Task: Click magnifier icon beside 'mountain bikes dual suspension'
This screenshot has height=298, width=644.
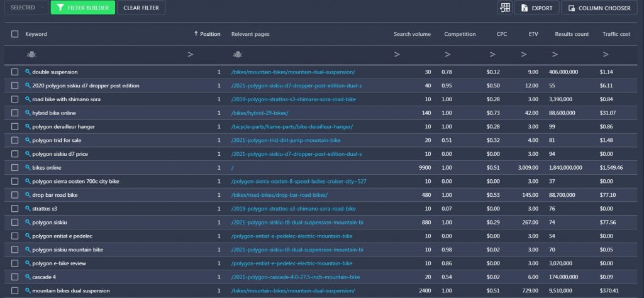Action: coord(28,290)
